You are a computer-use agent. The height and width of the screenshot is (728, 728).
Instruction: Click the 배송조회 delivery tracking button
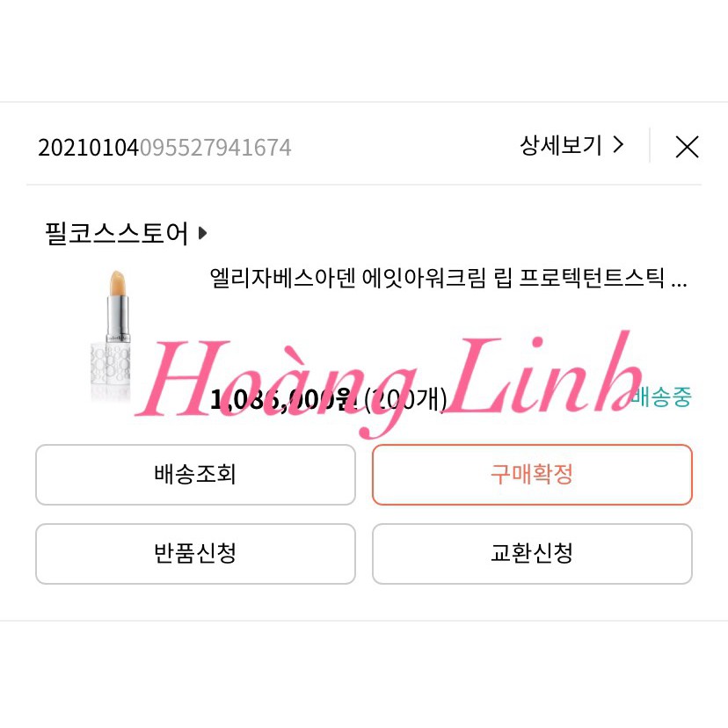click(195, 475)
